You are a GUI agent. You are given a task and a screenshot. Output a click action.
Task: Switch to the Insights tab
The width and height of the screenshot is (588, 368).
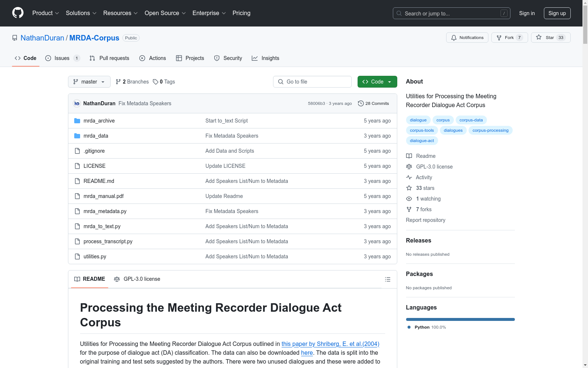[x=266, y=58]
